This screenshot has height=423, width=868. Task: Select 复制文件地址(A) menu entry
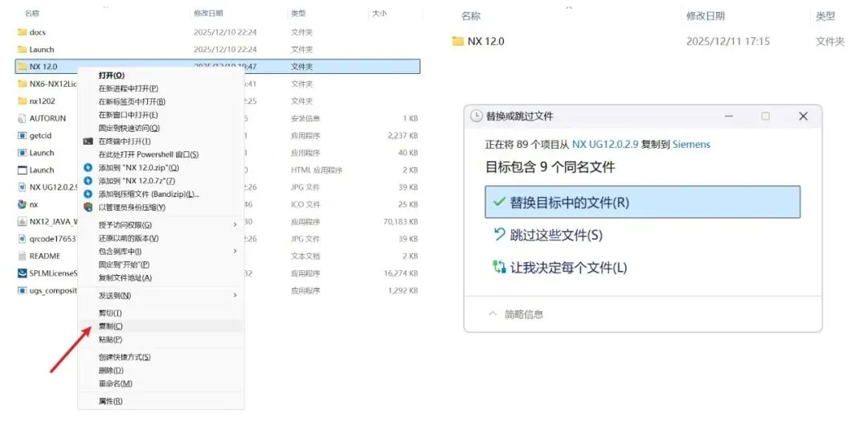(x=125, y=278)
